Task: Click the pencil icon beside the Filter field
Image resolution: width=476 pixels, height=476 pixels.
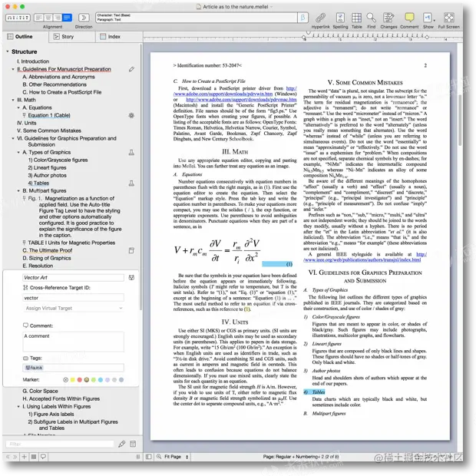Action: 122,444
